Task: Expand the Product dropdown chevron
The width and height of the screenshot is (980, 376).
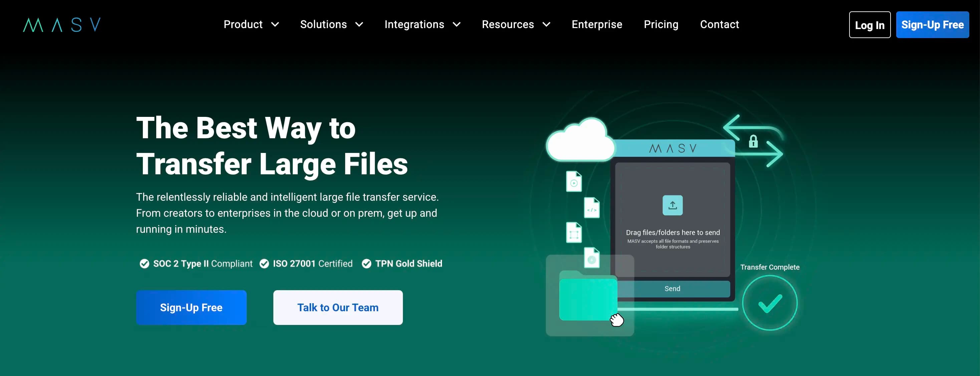Action: tap(275, 25)
